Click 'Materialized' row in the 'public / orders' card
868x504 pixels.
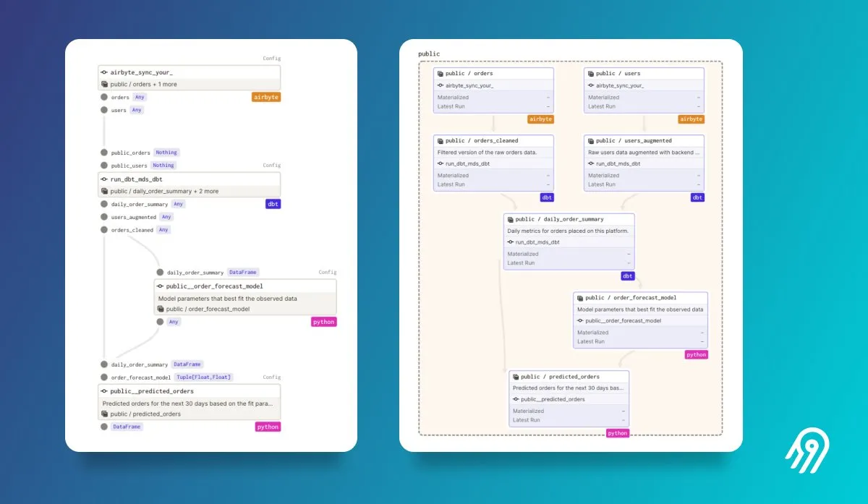click(x=493, y=97)
